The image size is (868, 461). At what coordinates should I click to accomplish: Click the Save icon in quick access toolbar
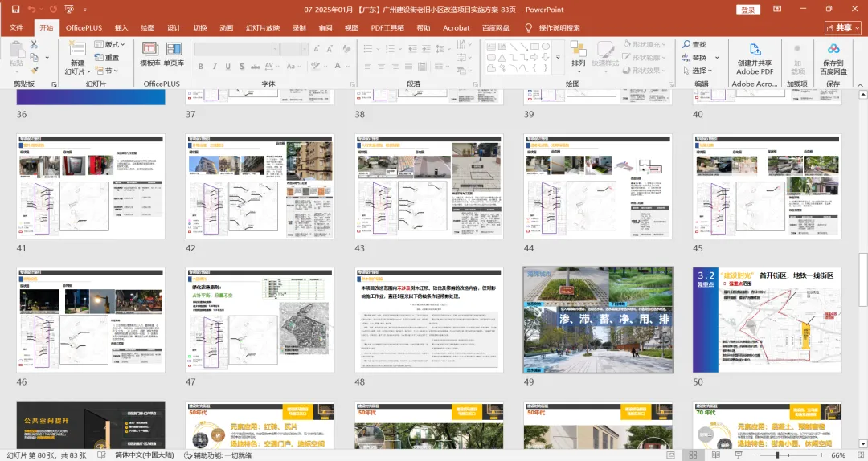click(15, 10)
